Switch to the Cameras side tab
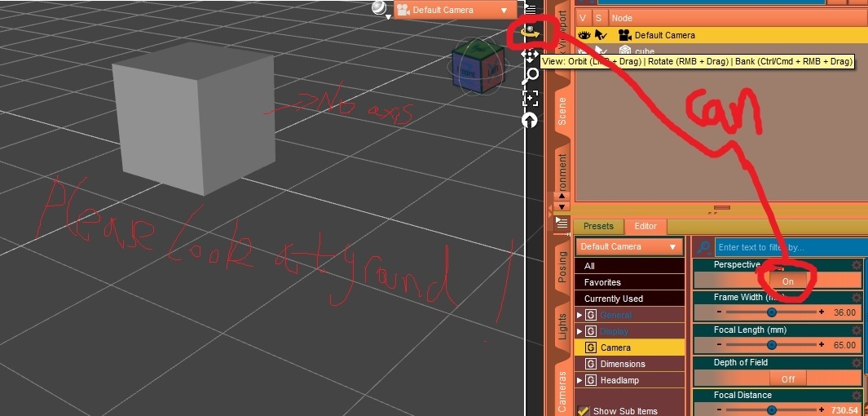Screen dimensions: 868x416 562,392
